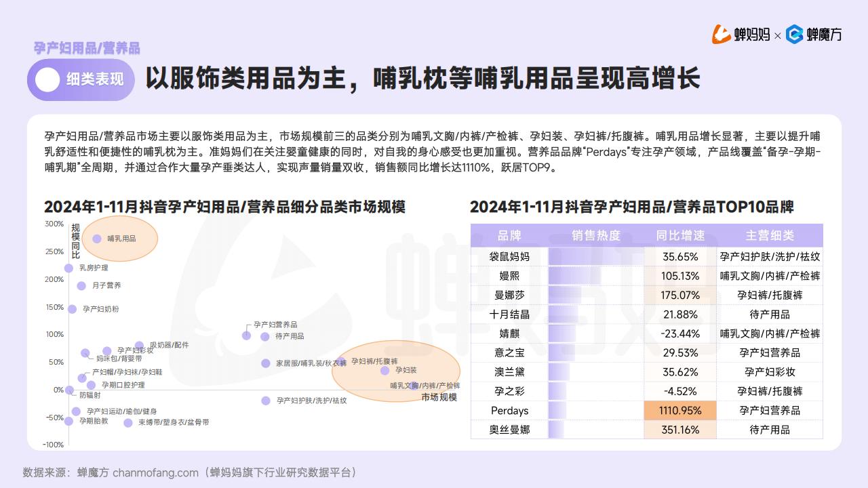Image resolution: width=868 pixels, height=488 pixels.
Task: Click the 孕产妇运动/瑜伽/健身 label
Action: tap(121, 411)
